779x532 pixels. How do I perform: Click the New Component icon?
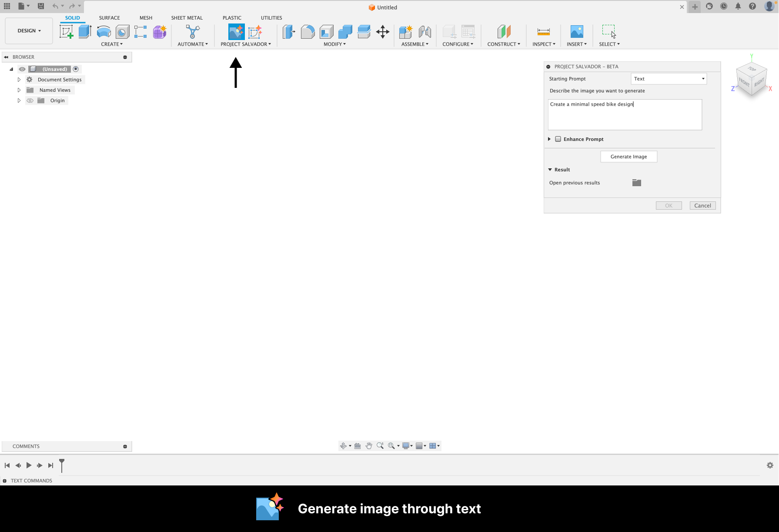coord(406,32)
